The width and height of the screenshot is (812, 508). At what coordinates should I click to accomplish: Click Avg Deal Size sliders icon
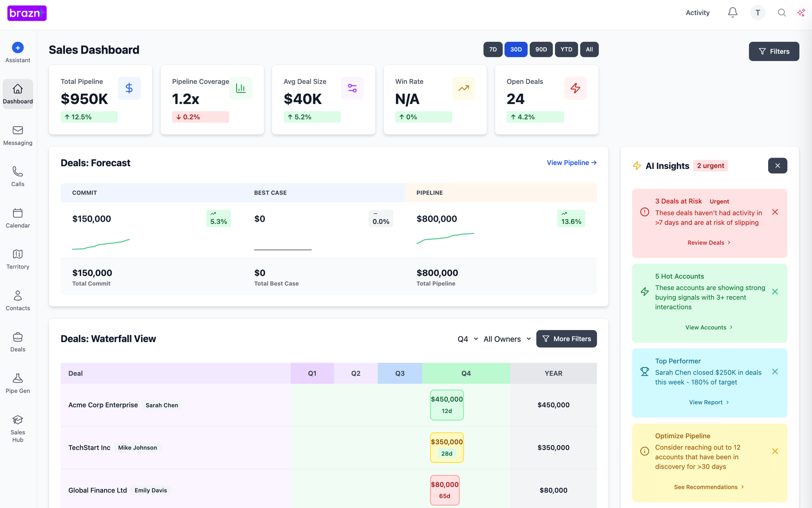pos(352,88)
